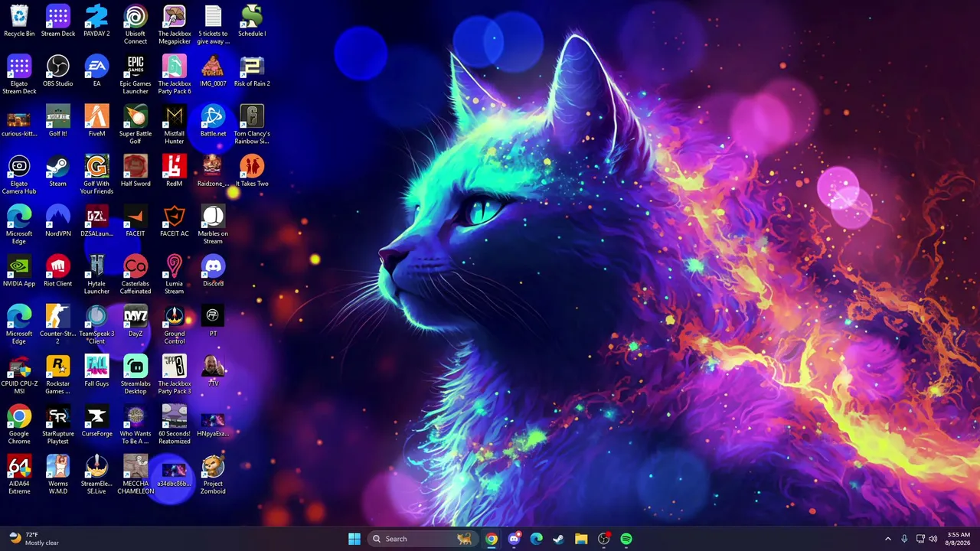Select the 7TV image file
Image resolution: width=980 pixels, height=551 pixels.
[213, 370]
